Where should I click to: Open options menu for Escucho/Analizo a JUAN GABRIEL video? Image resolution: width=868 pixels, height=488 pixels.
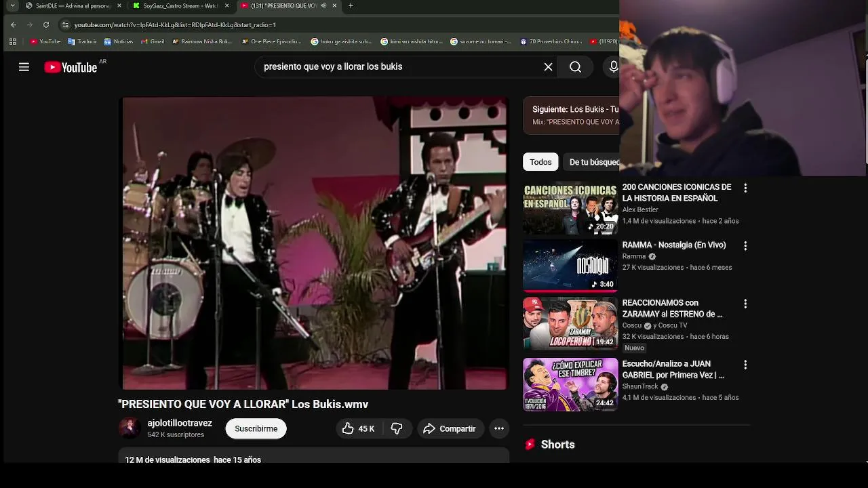(x=745, y=365)
